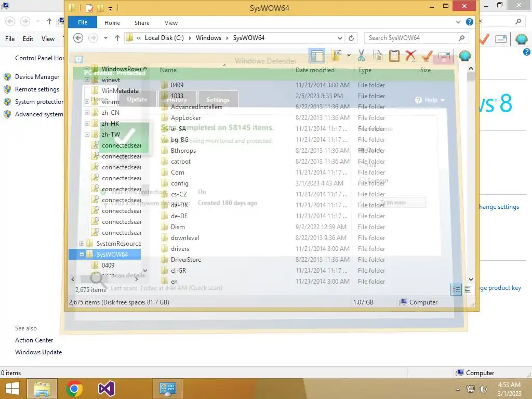Click Properties icon in quick access toolbar
The height and width of the screenshot is (399, 532).
(x=89, y=8)
